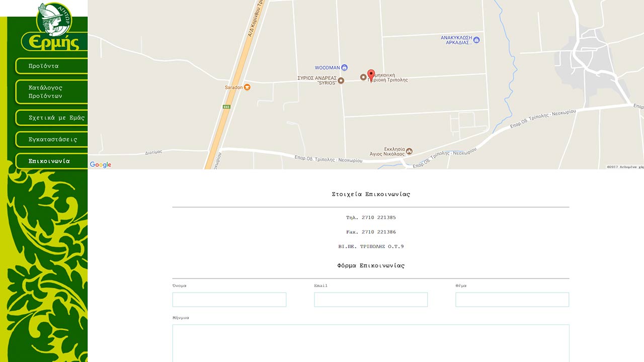Click the brown marker beside the red pin
Image resolution: width=644 pixels, height=362 pixels.
363,77
